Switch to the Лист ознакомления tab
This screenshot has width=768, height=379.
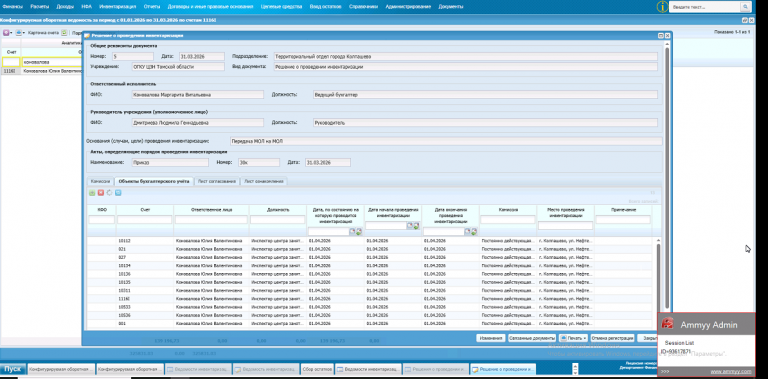click(x=264, y=181)
